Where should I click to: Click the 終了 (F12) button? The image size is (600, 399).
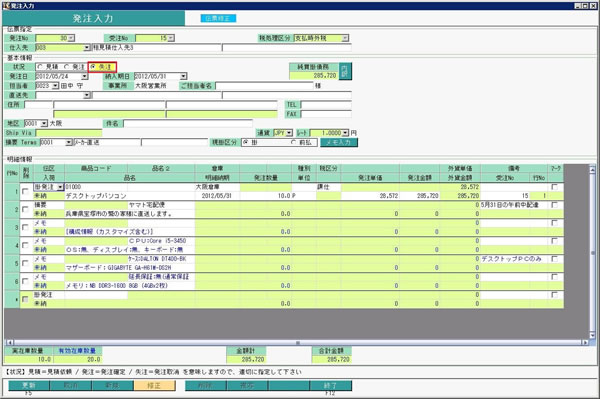tap(331, 386)
